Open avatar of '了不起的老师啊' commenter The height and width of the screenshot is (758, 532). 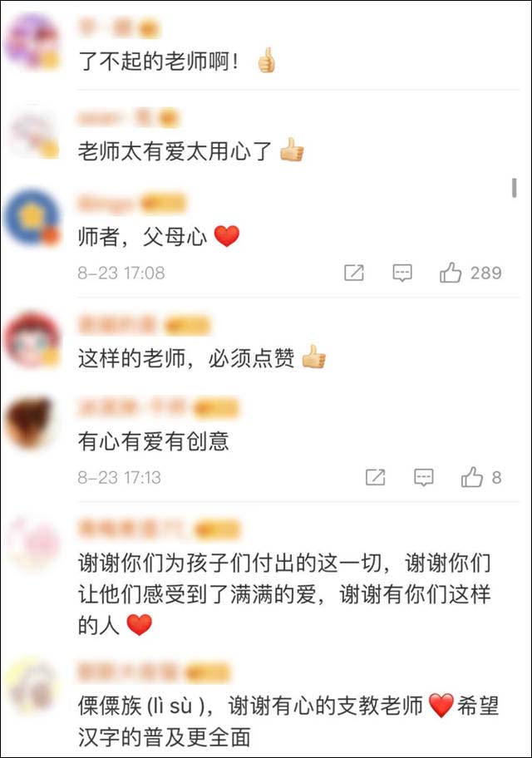tap(32, 41)
